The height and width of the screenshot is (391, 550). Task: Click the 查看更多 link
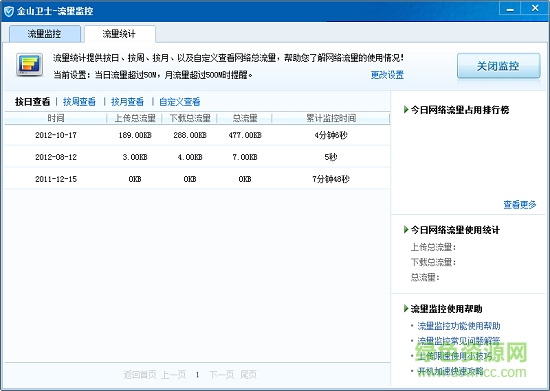[x=520, y=204]
